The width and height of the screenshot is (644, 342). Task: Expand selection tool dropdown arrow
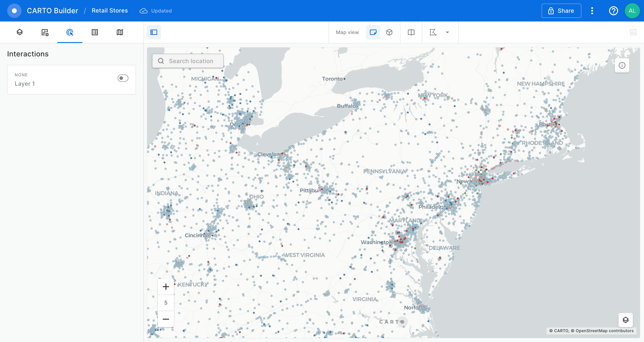(447, 32)
